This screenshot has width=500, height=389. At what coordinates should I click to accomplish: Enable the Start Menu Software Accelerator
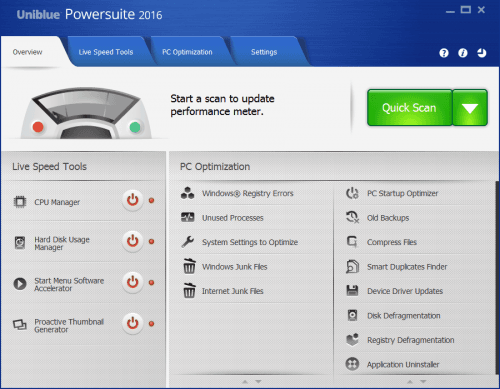[133, 282]
